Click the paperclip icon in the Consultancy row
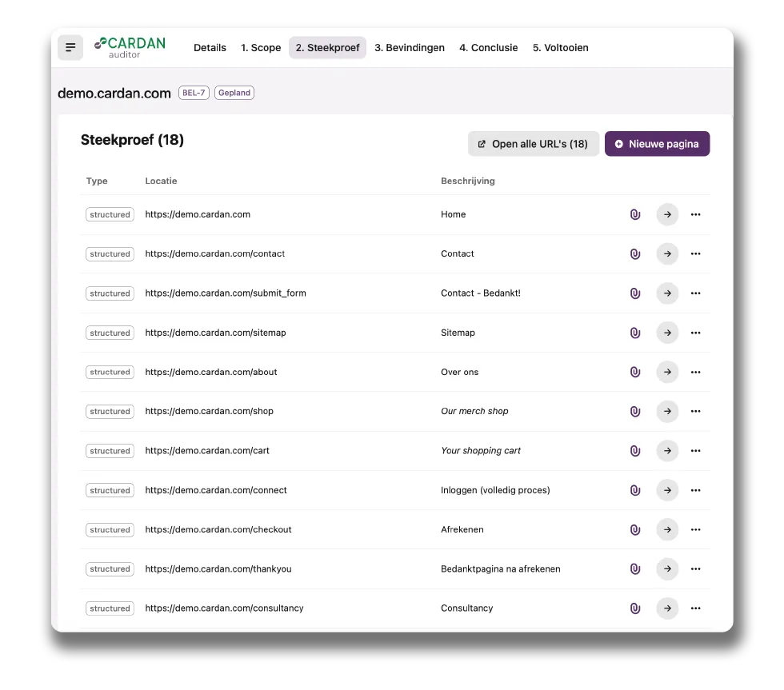The height and width of the screenshot is (690, 784). 635,608
